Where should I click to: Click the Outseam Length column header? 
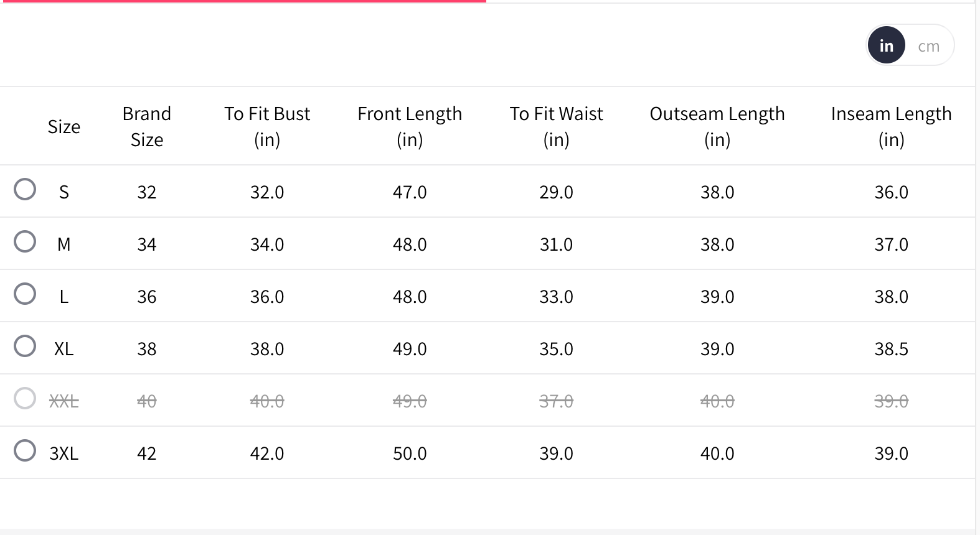click(x=717, y=126)
